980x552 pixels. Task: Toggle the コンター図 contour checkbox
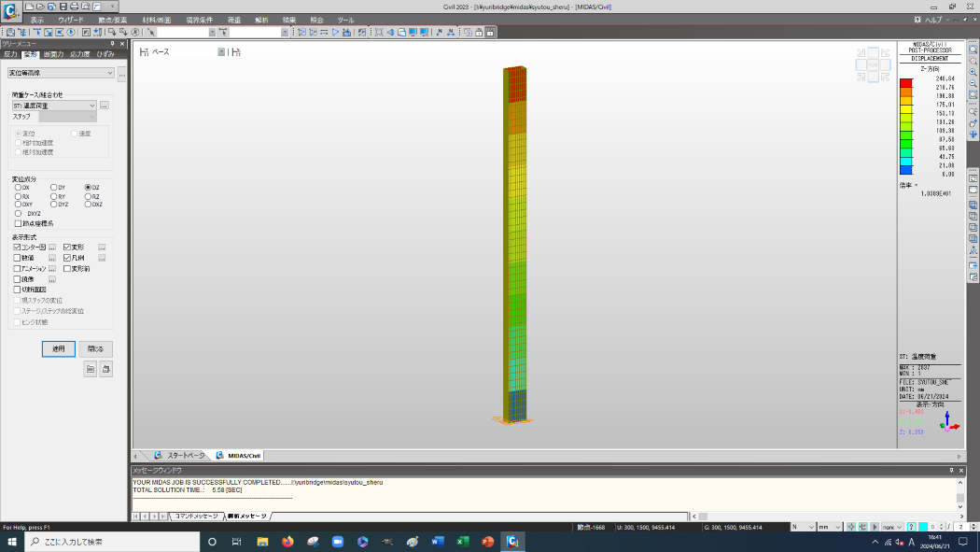[x=17, y=247]
